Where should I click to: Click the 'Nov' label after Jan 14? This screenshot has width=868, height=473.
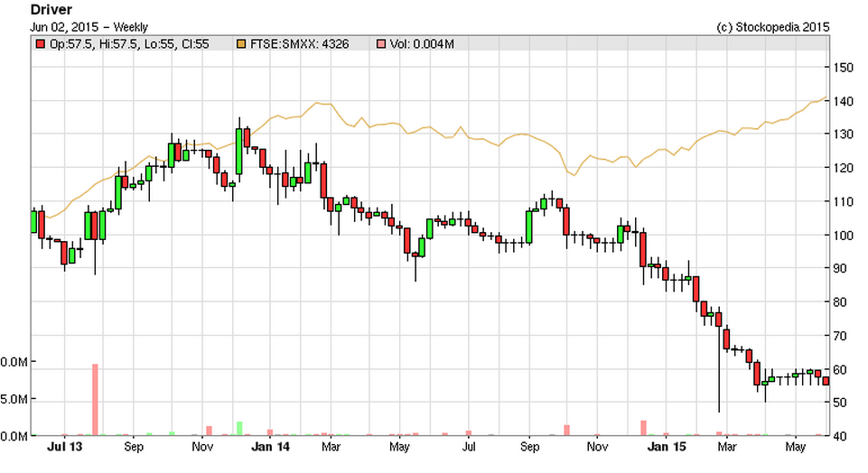[597, 447]
